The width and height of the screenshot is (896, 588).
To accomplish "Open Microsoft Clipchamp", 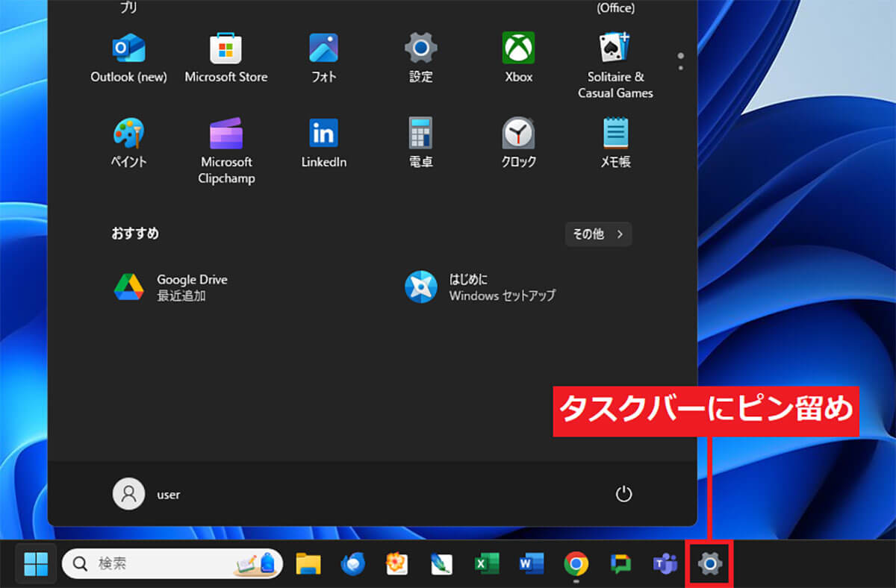I will click(226, 151).
